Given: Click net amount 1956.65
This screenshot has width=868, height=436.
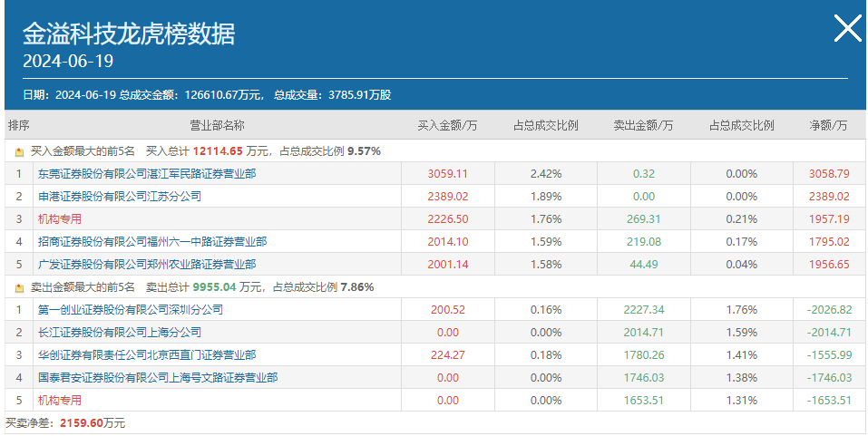Looking at the screenshot, I should [829, 265].
